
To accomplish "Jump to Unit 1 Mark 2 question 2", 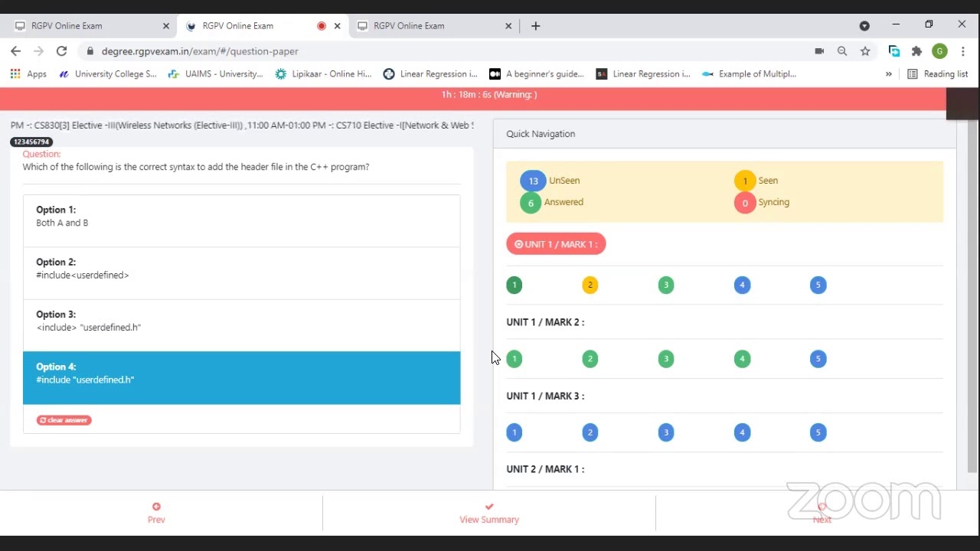I will point(590,359).
